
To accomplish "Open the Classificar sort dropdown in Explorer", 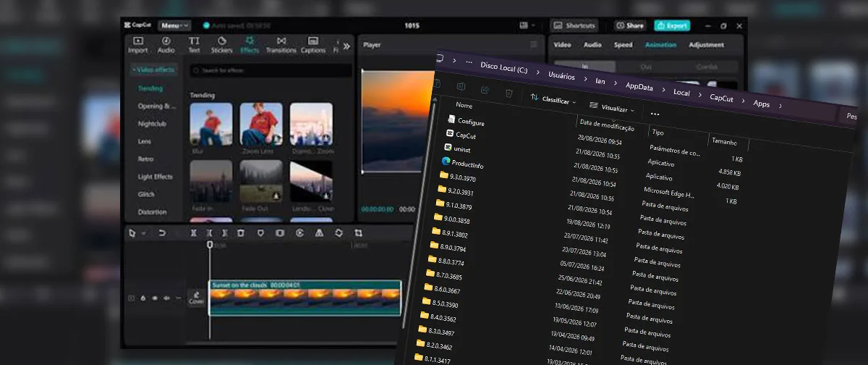I will [553, 98].
